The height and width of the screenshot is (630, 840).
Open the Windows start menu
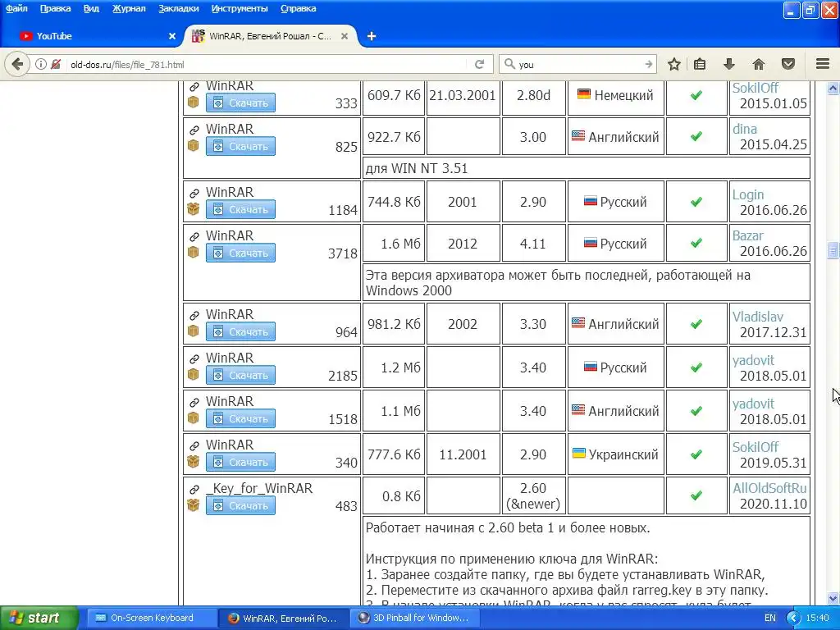coord(39,619)
